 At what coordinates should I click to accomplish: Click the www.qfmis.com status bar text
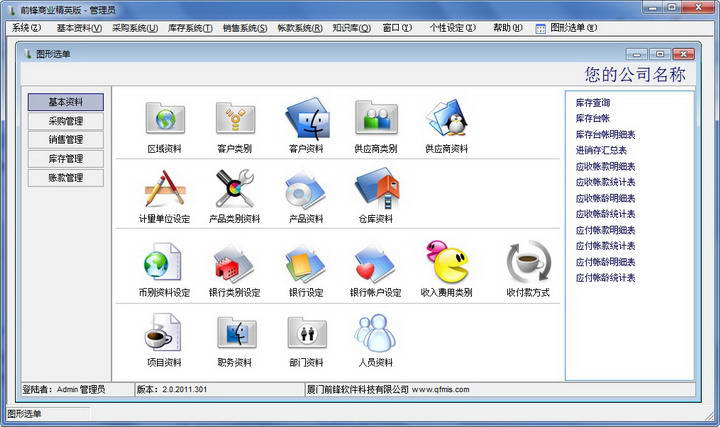[x=440, y=389]
